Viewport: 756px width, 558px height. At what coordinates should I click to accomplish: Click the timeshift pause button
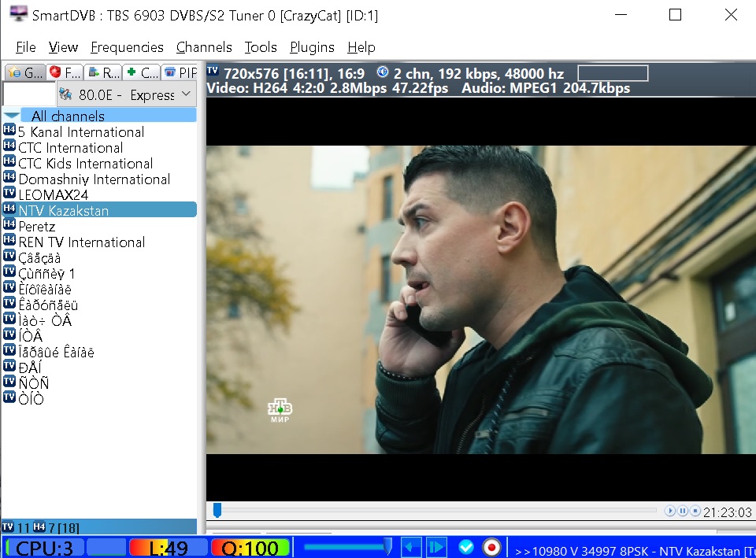(x=683, y=511)
